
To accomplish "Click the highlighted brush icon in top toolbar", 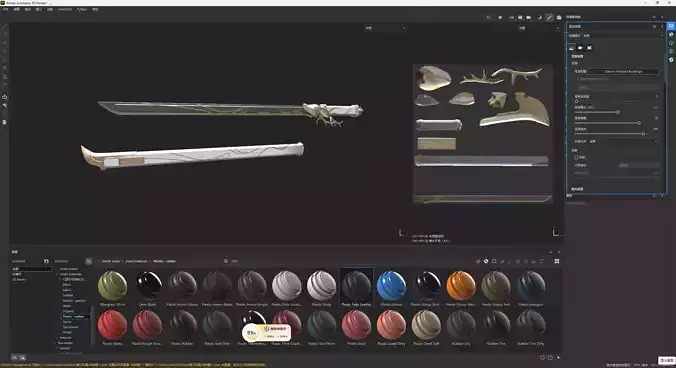I will pos(549,17).
